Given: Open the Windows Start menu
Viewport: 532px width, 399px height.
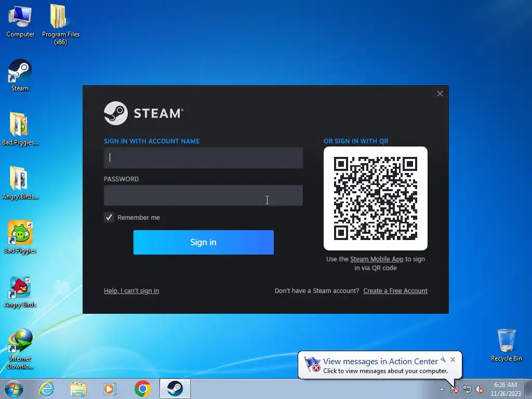Looking at the screenshot, I should tap(14, 389).
